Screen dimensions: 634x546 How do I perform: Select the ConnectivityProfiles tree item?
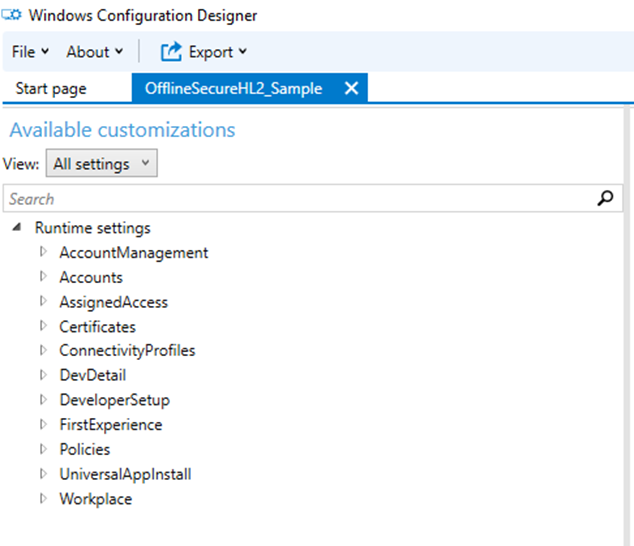127,351
